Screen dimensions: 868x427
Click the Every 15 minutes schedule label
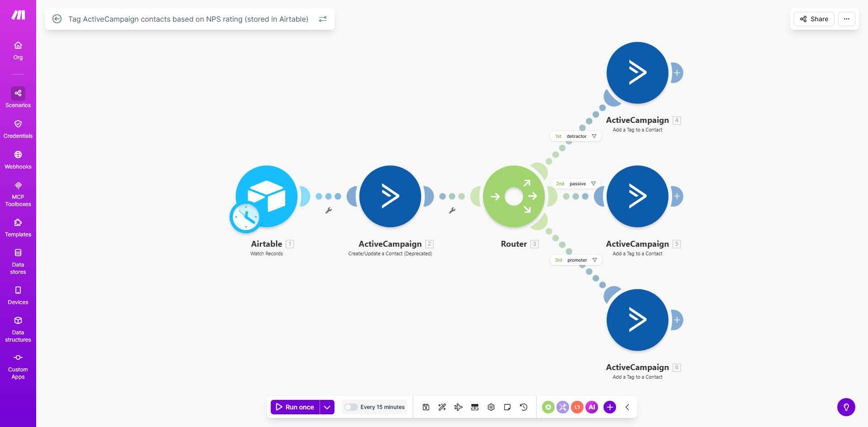coord(382,407)
